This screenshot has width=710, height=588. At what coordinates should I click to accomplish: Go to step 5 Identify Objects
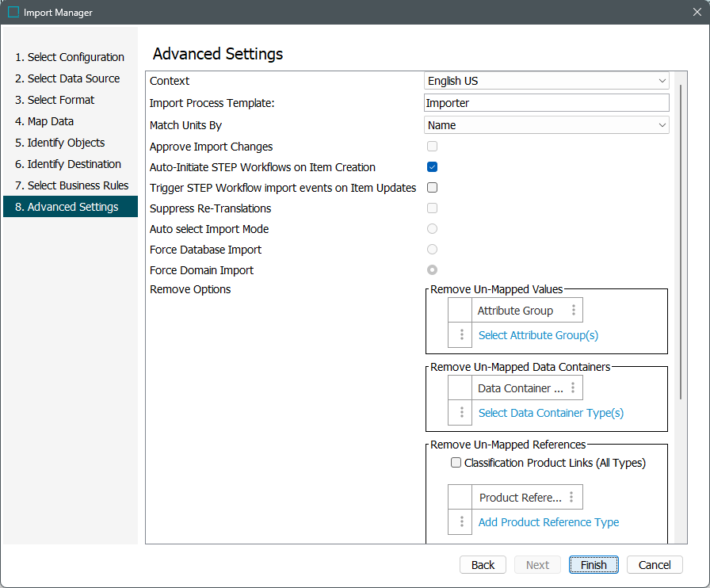pos(59,143)
